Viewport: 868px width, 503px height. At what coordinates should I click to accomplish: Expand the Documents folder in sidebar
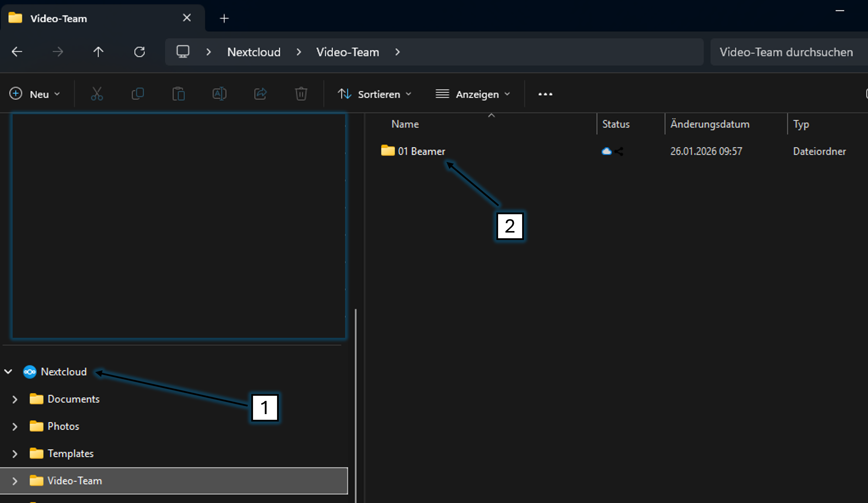pos(15,399)
